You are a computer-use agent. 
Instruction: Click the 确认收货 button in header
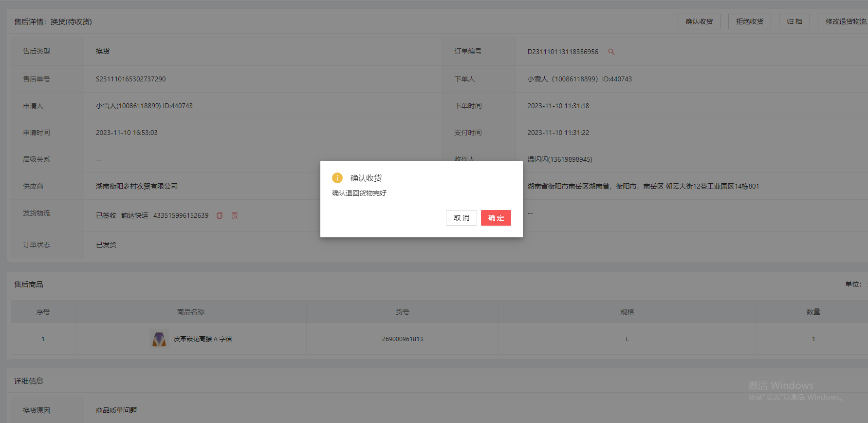[x=699, y=21]
